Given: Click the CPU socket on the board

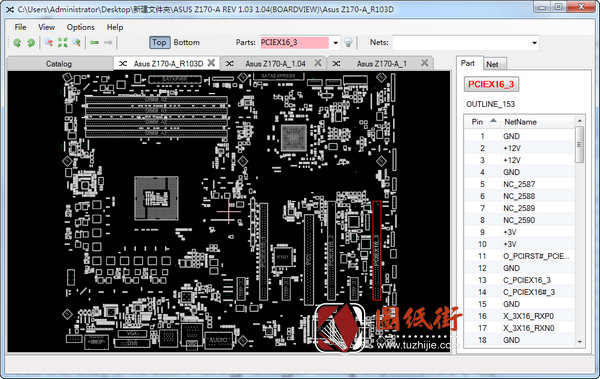Looking at the screenshot, I should point(156,198).
